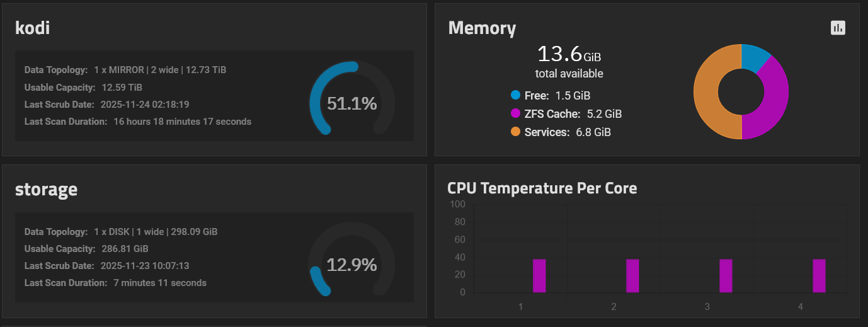868x327 pixels.
Task: Click the CPU Temperature Per Core heading
Action: (542, 188)
